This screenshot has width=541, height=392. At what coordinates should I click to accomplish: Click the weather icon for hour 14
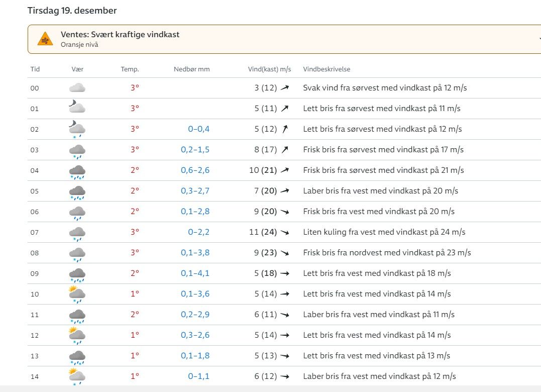click(x=77, y=376)
